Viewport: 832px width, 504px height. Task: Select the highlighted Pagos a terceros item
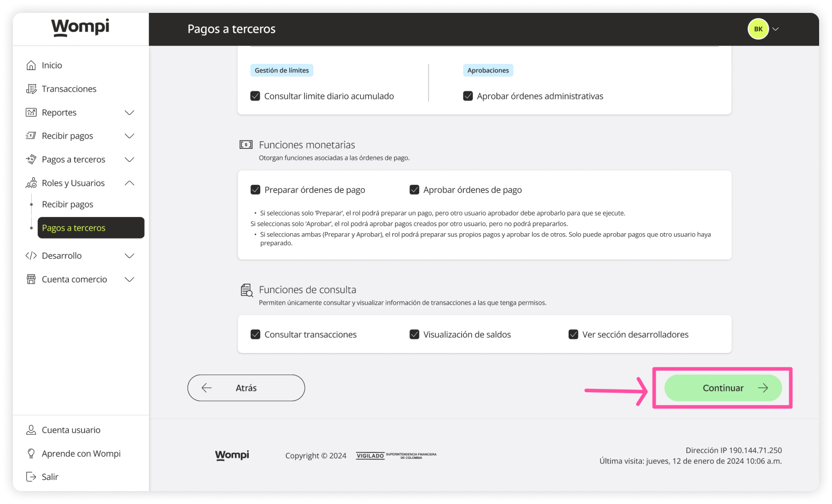74,227
